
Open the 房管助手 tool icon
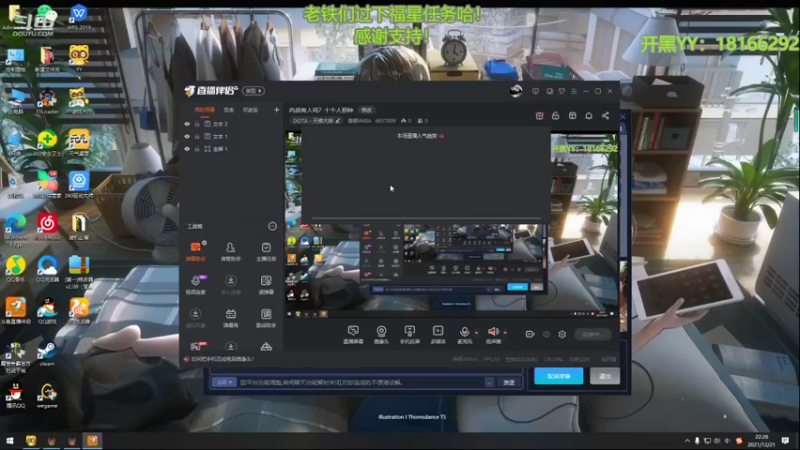point(231,252)
